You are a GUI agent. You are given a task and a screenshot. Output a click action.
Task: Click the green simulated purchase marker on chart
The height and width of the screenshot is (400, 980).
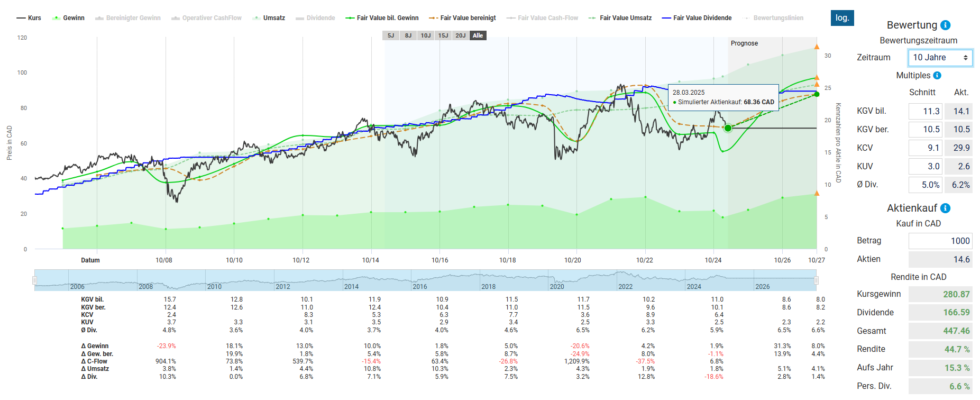pos(728,128)
